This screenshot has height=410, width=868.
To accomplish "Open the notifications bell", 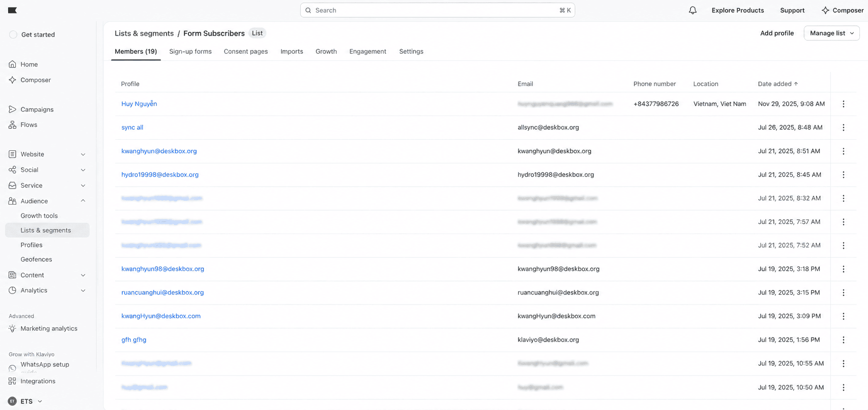I will tap(692, 10).
